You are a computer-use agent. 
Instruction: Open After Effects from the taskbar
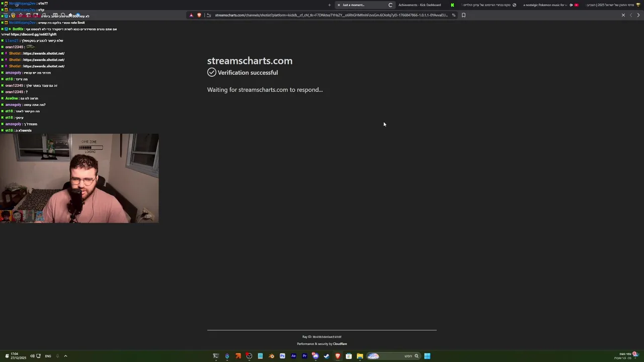pos(293,356)
